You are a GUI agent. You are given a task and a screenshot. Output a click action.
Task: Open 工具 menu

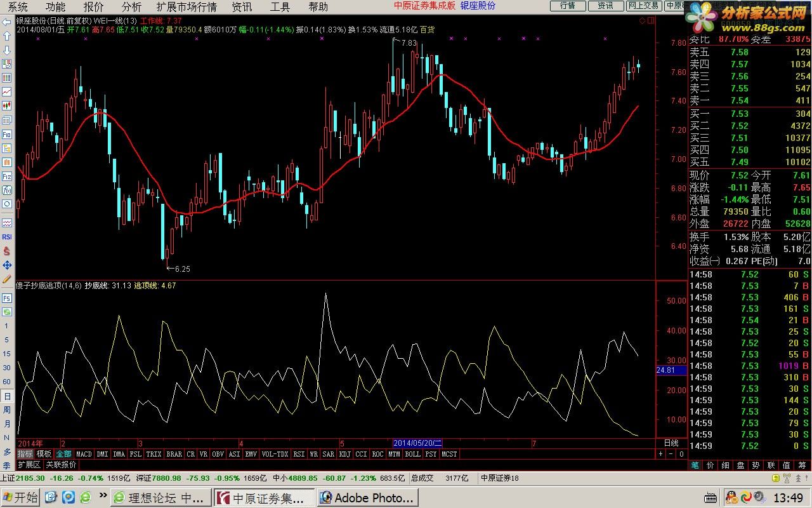280,7
